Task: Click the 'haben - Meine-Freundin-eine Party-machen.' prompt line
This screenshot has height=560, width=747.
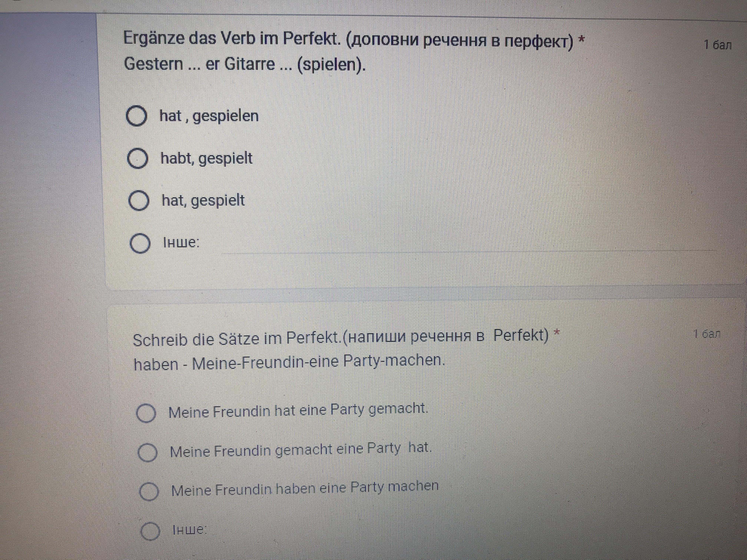Action: tap(289, 363)
